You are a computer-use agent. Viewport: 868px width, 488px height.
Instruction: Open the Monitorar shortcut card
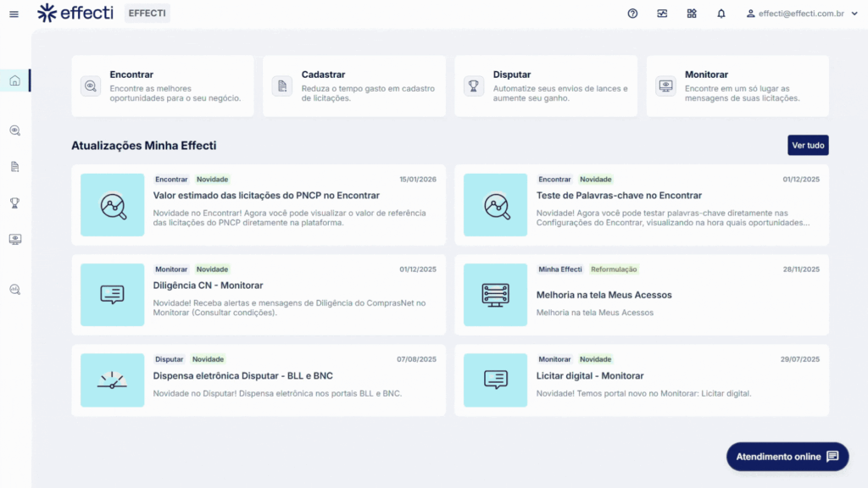(x=737, y=86)
